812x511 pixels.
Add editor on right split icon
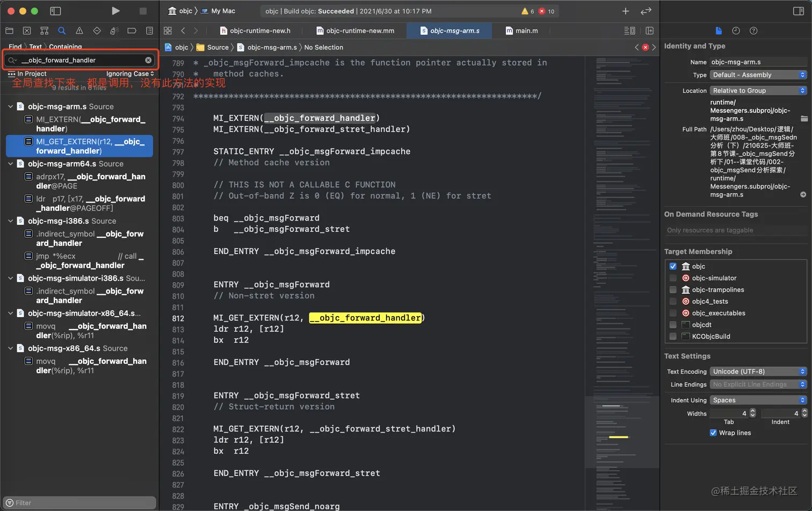[649, 31]
